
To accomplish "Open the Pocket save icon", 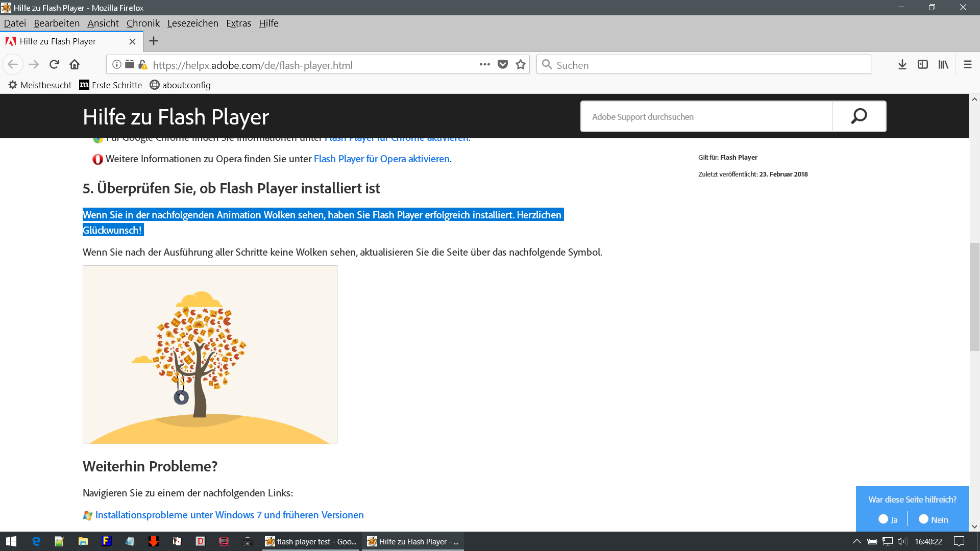I will pyautogui.click(x=503, y=64).
